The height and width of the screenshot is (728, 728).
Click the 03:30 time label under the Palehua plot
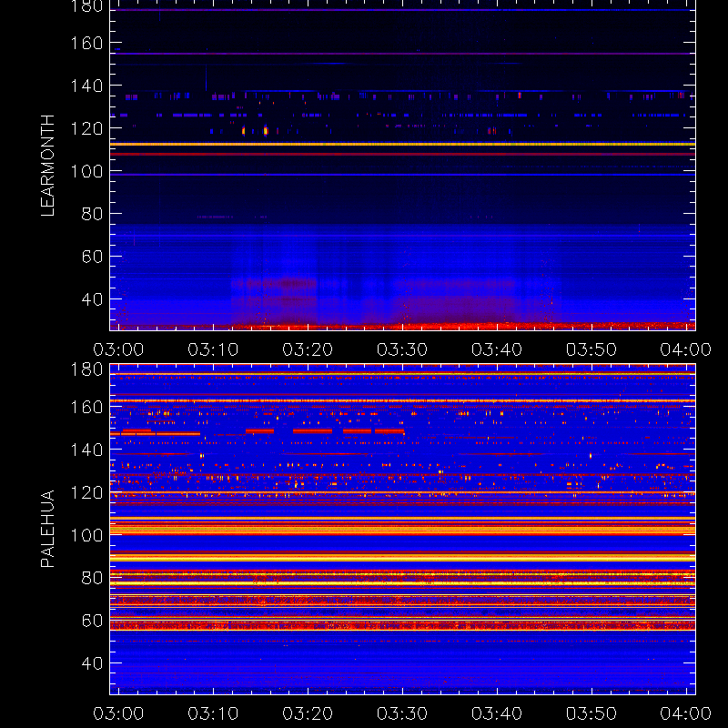[402, 713]
